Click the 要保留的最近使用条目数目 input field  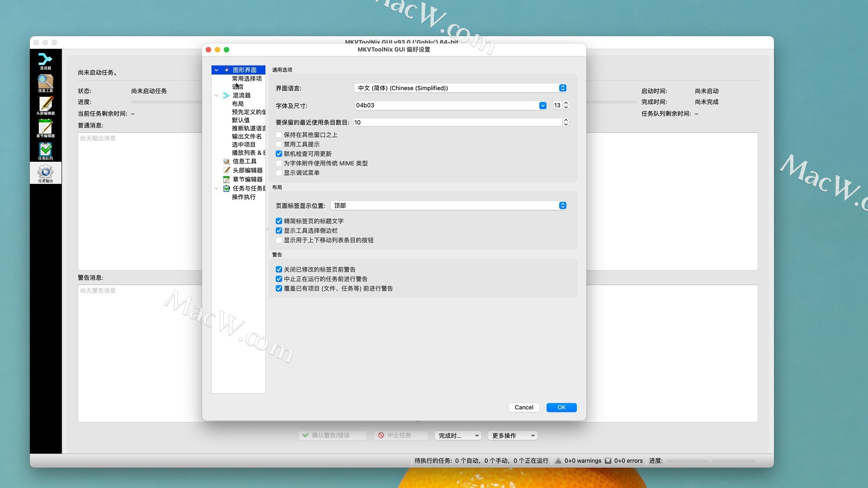tap(458, 122)
